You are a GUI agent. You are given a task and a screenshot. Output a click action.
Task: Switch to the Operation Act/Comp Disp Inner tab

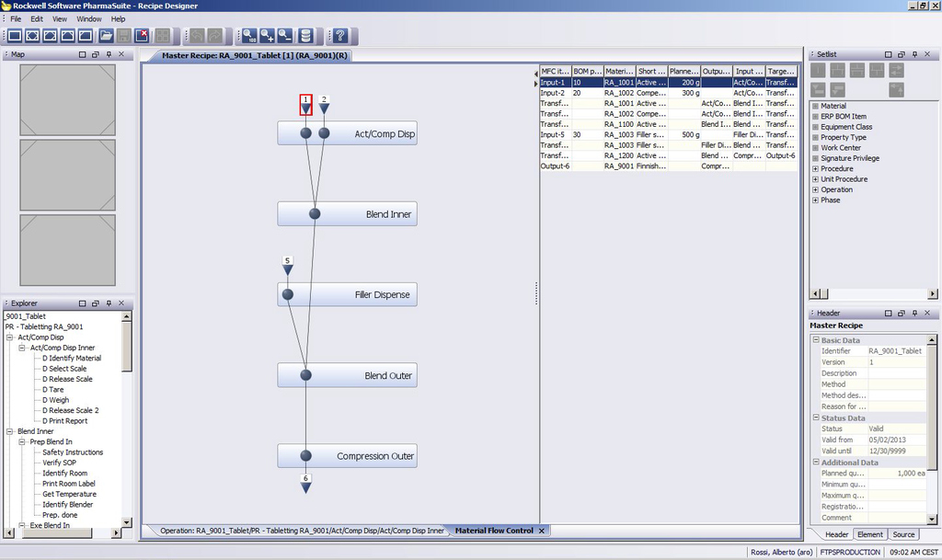pos(302,531)
